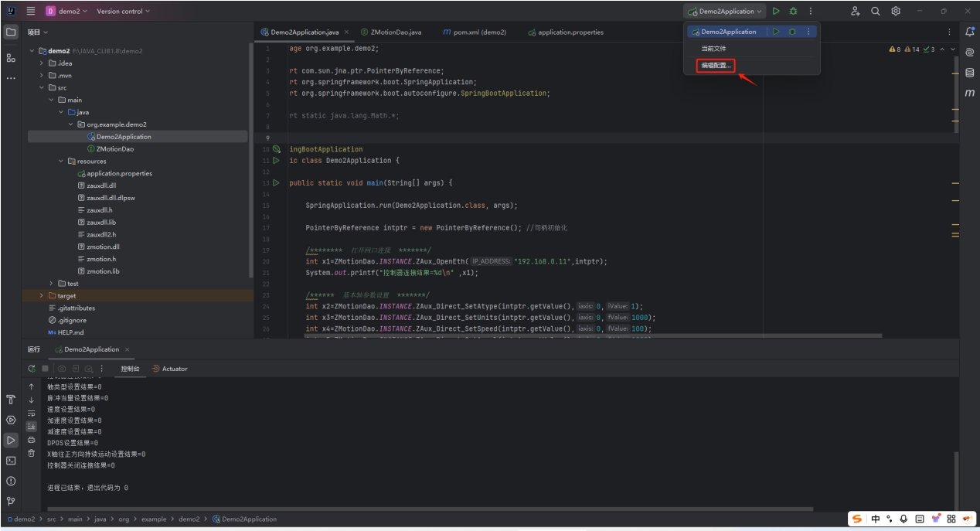
Task: Open the Project tool window icon
Action: pos(11,32)
